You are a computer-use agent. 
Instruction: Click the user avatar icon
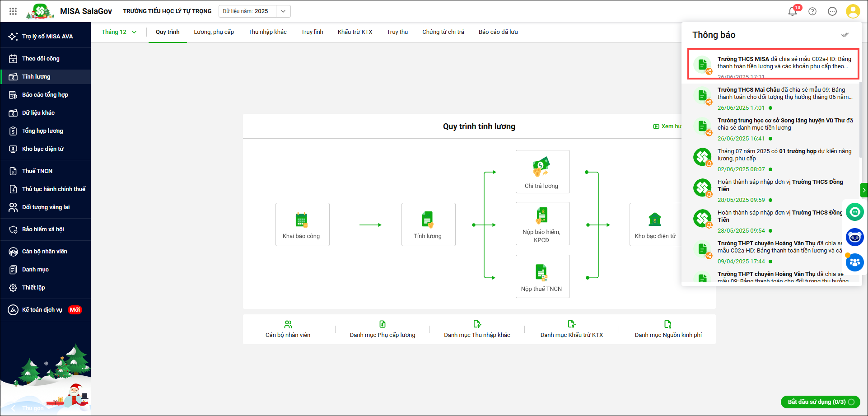853,11
